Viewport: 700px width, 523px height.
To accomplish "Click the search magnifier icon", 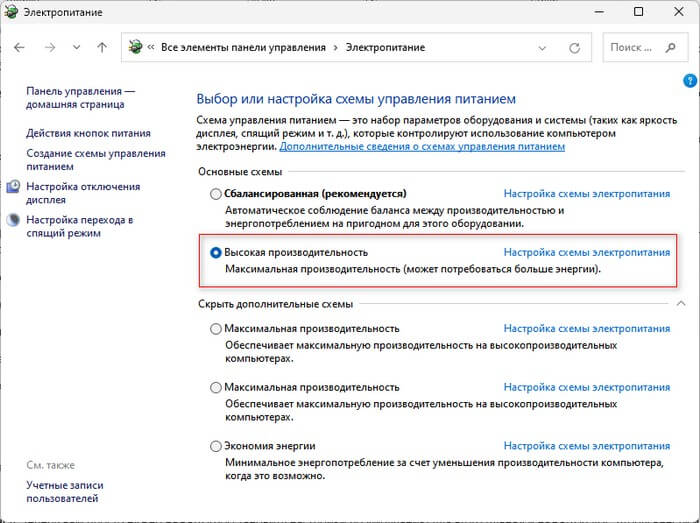I will (x=670, y=47).
